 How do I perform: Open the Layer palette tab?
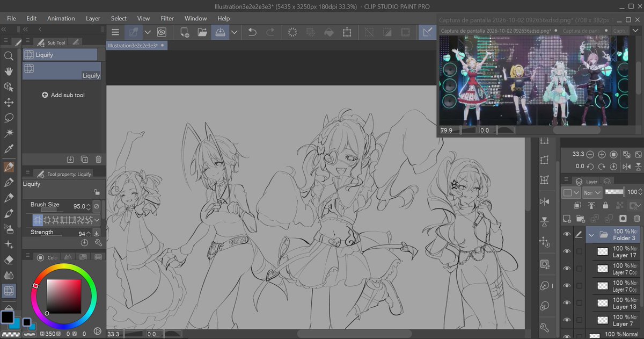(587, 182)
